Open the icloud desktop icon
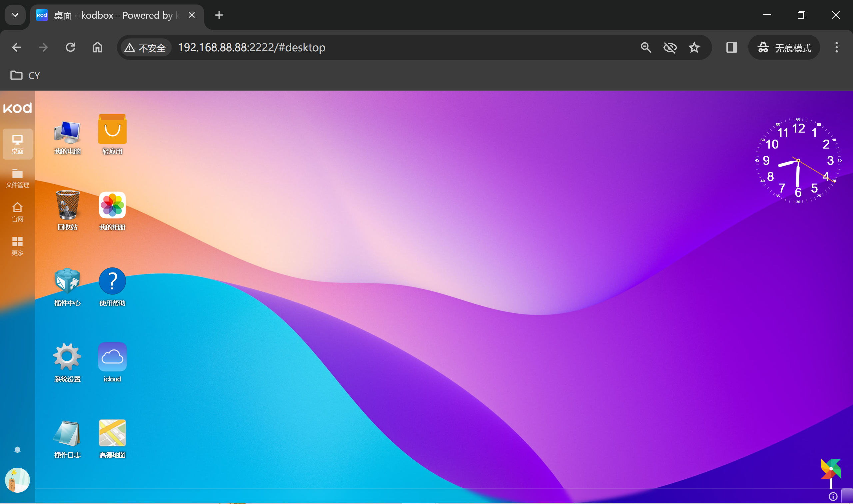Viewport: 853px width, 504px height. (x=112, y=363)
